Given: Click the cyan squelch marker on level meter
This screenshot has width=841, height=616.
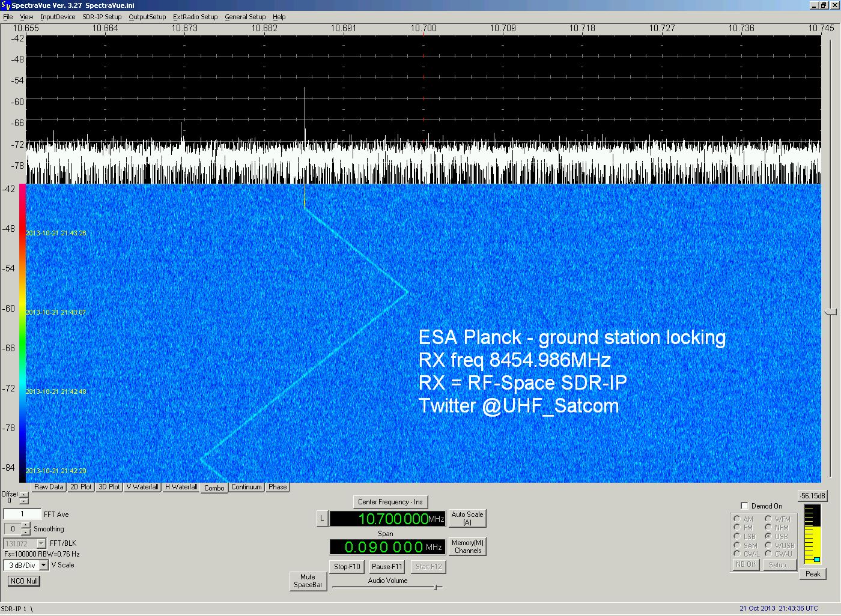Looking at the screenshot, I should point(816,560).
